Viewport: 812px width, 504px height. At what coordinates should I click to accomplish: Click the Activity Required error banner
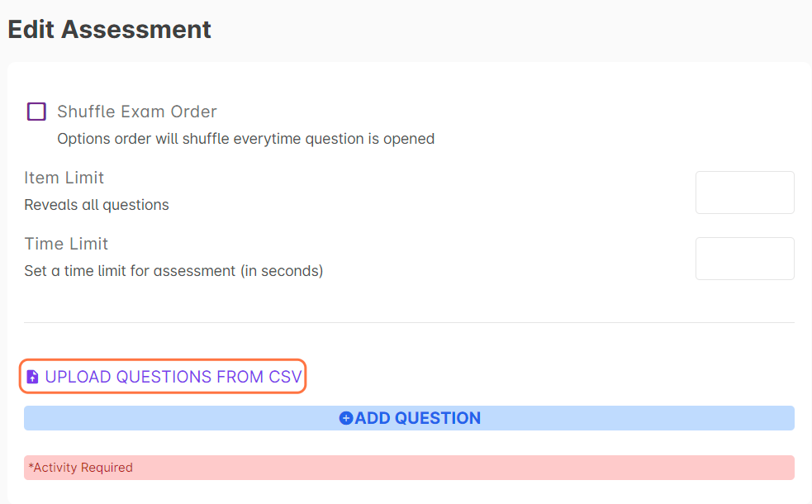[x=409, y=468]
